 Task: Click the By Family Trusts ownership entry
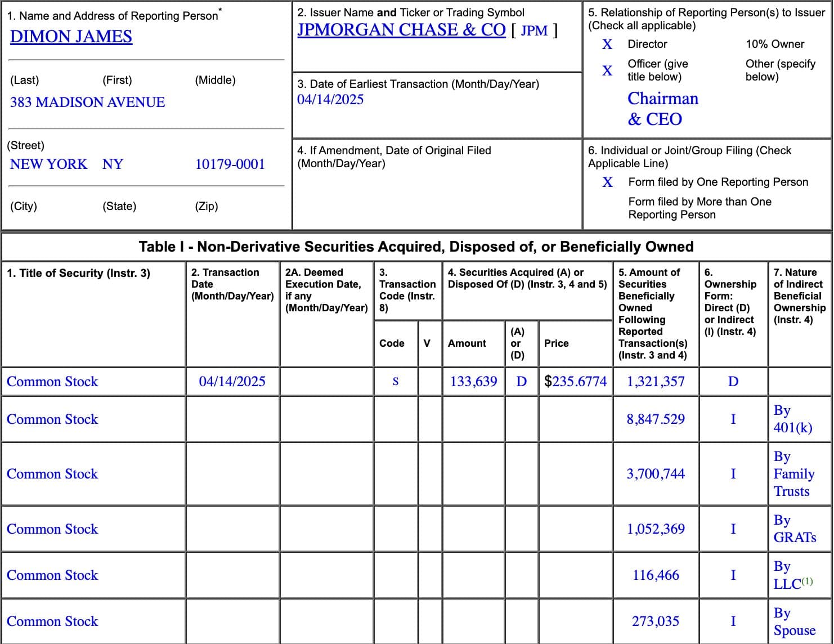pos(793,474)
